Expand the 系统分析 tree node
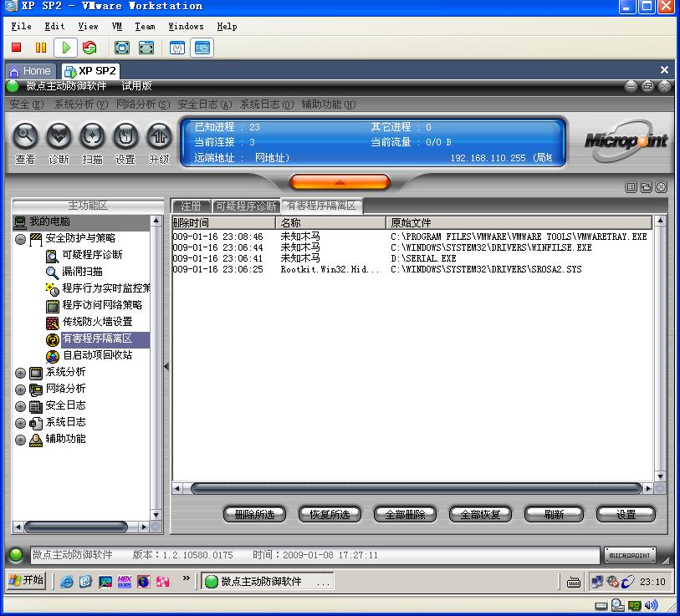The height and width of the screenshot is (616, 680). pos(20,373)
